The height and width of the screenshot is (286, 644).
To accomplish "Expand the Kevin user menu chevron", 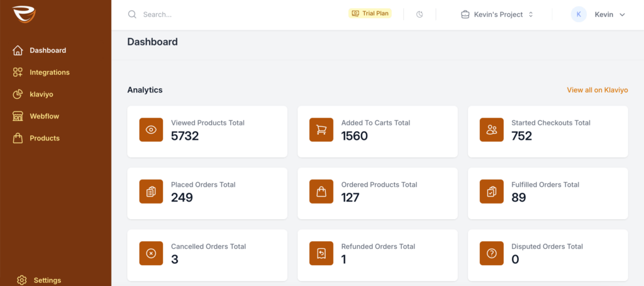I will click(622, 15).
